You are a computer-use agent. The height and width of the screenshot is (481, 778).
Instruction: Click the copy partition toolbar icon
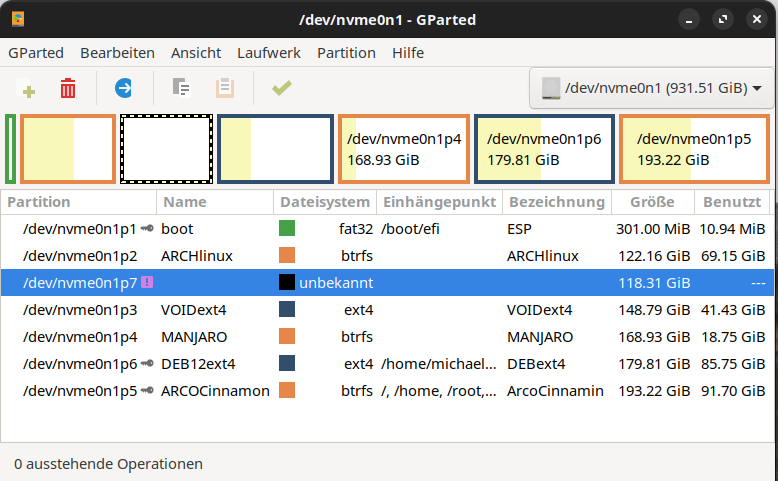tap(181, 89)
